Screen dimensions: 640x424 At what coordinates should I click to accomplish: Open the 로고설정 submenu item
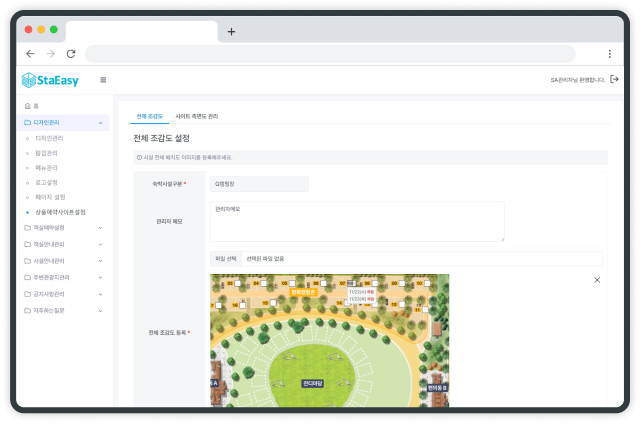(49, 183)
